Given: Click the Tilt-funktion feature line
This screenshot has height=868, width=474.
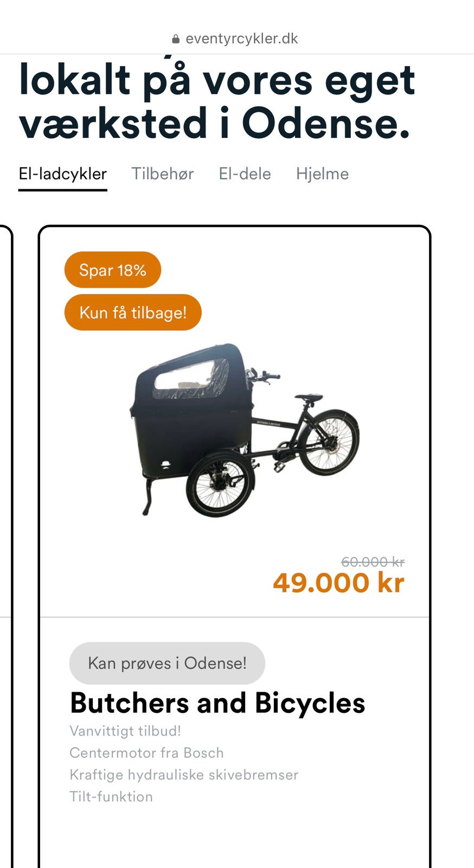Looking at the screenshot, I should [x=111, y=796].
